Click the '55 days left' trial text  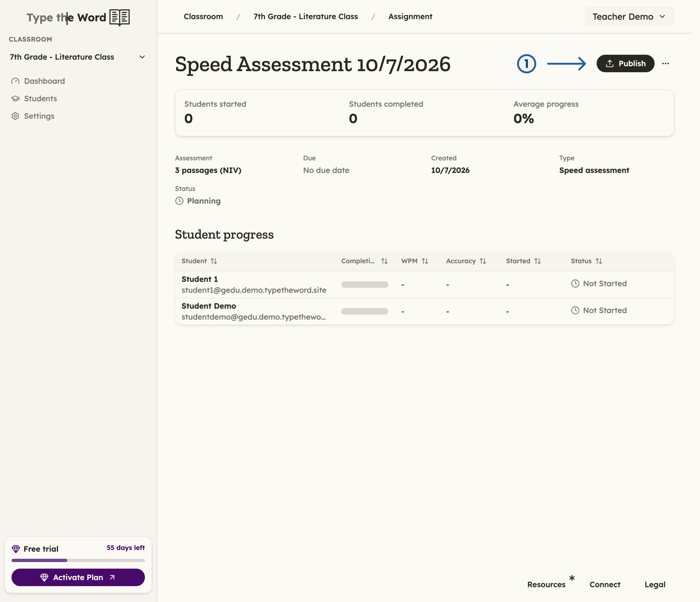[x=126, y=548]
